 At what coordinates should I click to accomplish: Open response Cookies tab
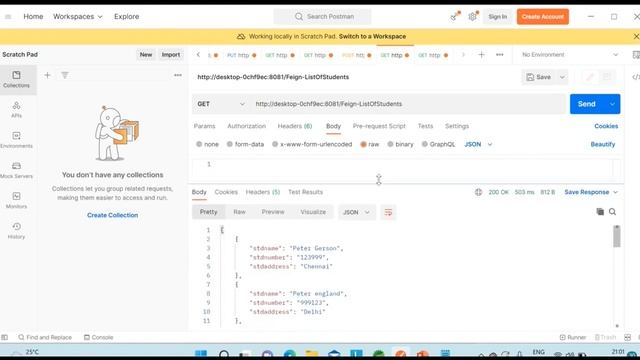pos(226,192)
